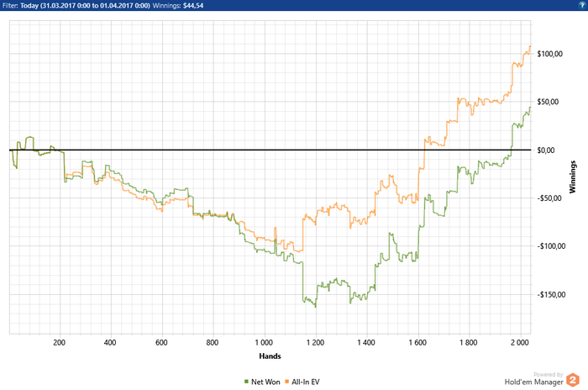588x390 pixels.
Task: Click the -$50,00 axis label
Action: click(x=549, y=198)
